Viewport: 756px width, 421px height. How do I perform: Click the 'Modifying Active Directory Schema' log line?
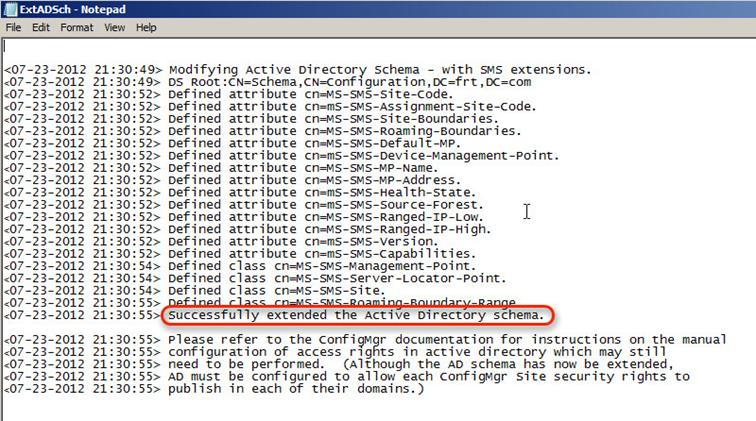tap(297, 70)
